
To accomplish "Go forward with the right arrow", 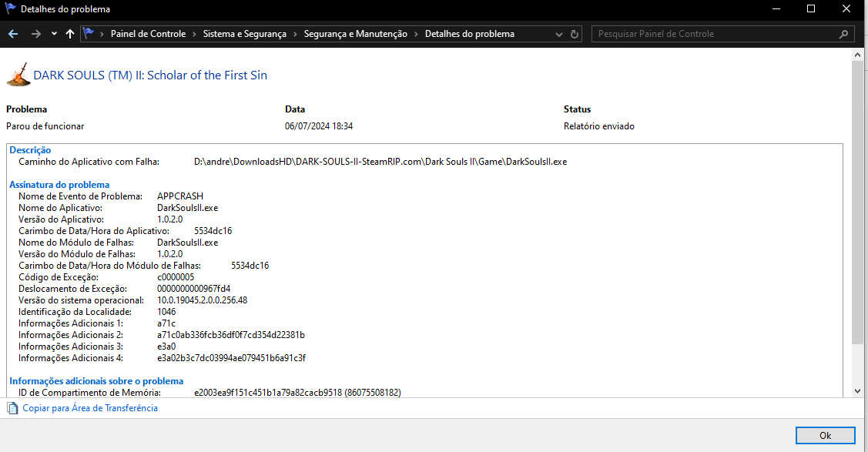I will pyautogui.click(x=36, y=34).
